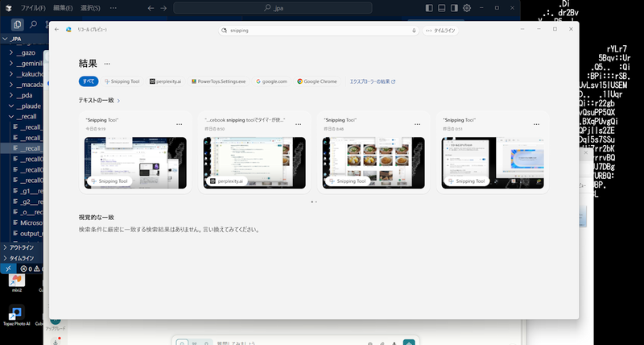Filter results by Google Chrome chip
Viewport: 644px width, 345px height.
(317, 81)
